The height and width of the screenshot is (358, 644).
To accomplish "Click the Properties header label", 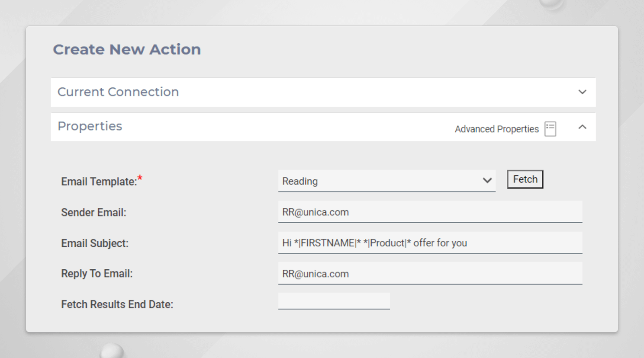I will click(89, 126).
